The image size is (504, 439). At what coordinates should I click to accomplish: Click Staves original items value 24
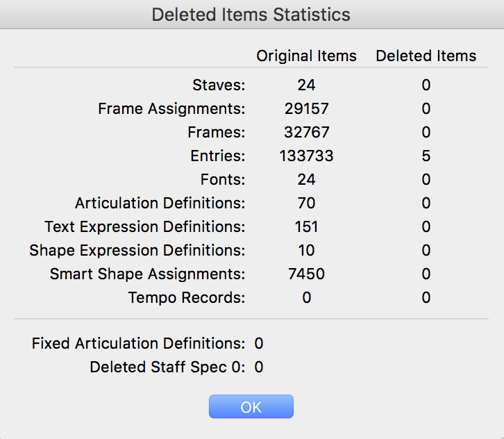pos(307,85)
